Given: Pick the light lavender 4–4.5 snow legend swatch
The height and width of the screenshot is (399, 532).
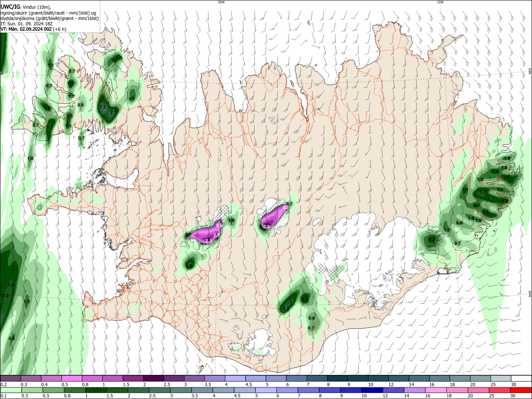Looking at the screenshot, I should [x=235, y=378].
